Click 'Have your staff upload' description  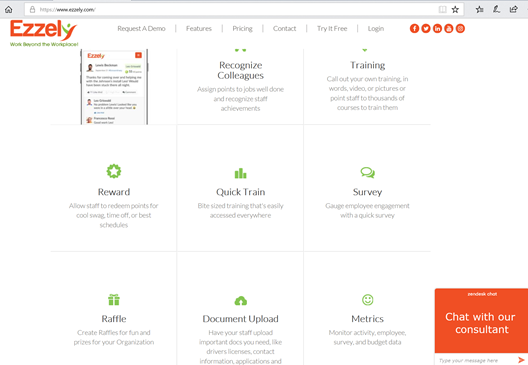pyautogui.click(x=240, y=347)
